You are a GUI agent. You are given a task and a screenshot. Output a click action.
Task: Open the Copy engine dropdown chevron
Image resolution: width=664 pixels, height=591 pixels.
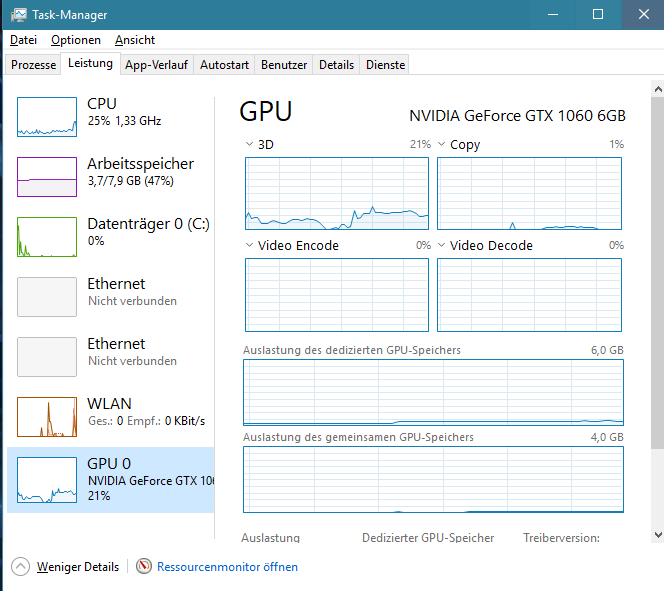441,144
